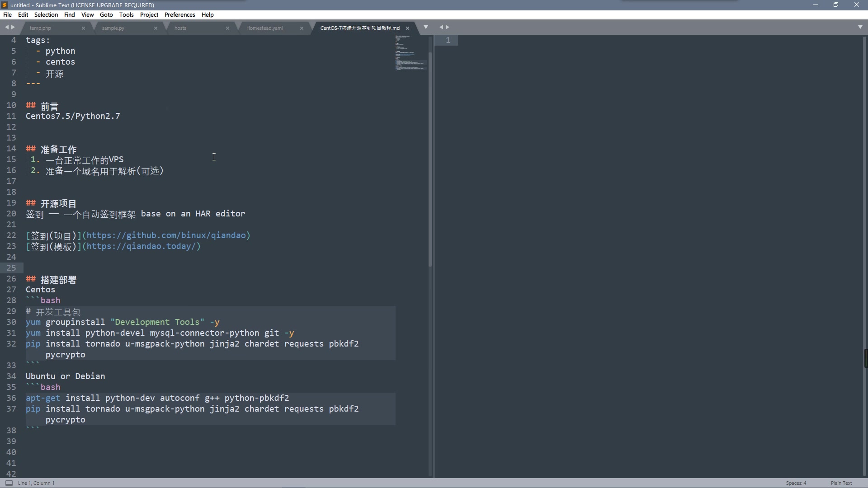Screen dimensions: 868x488
Task: Open the Edit menu
Action: click(23, 14)
